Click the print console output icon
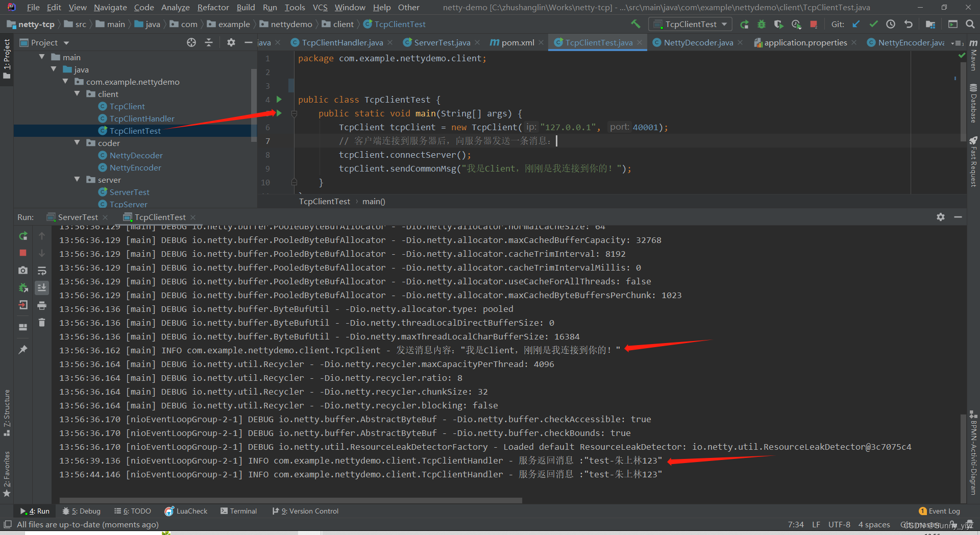The width and height of the screenshot is (980, 535). [42, 305]
